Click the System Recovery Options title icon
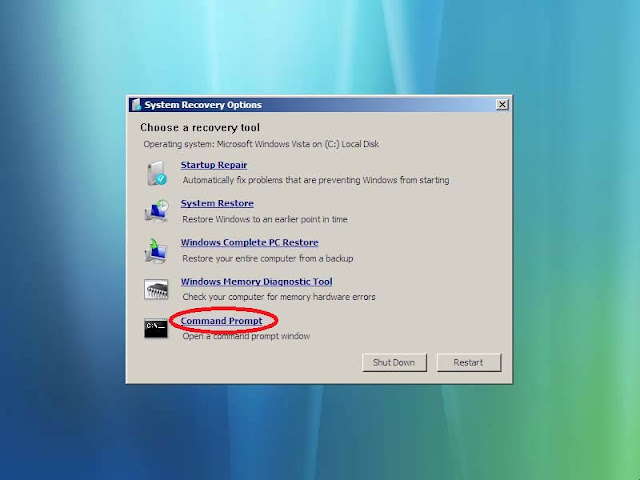The height and width of the screenshot is (480, 640). tap(136, 104)
